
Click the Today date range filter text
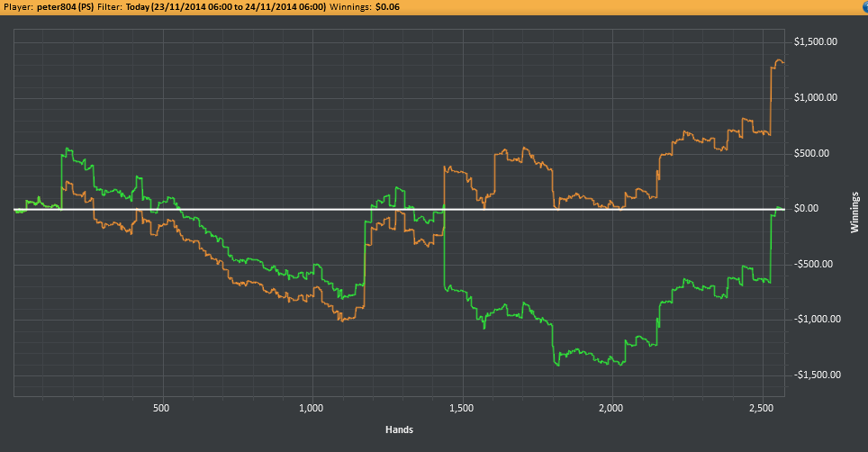226,7
